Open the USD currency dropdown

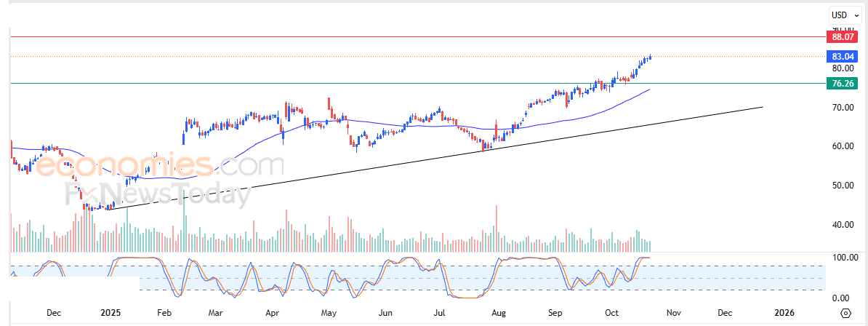click(845, 15)
